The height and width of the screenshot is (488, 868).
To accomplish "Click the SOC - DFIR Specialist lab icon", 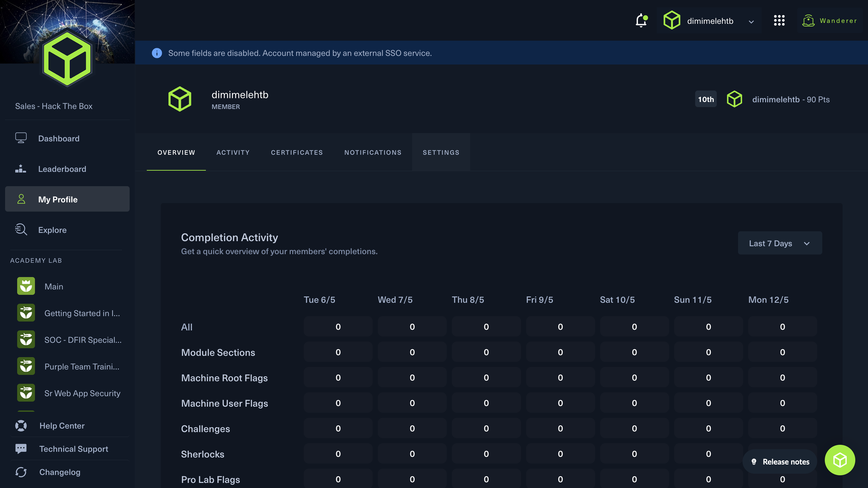I will click(x=26, y=339).
